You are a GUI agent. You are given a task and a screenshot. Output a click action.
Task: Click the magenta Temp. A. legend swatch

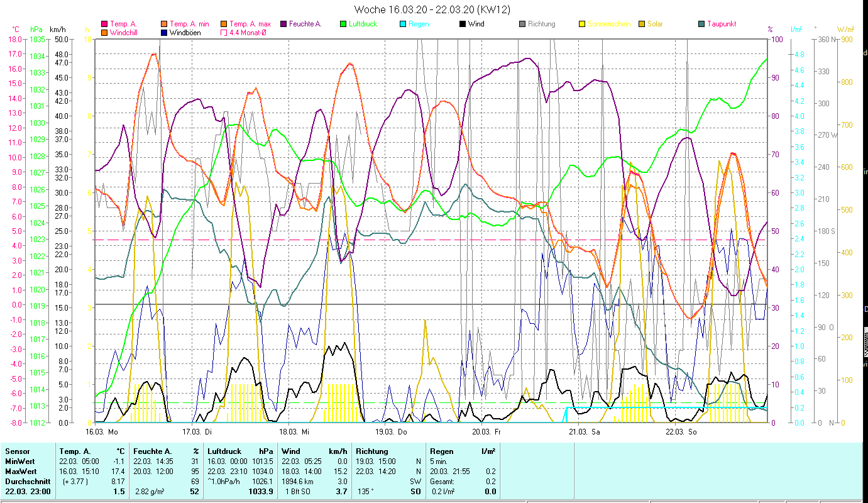(x=104, y=25)
